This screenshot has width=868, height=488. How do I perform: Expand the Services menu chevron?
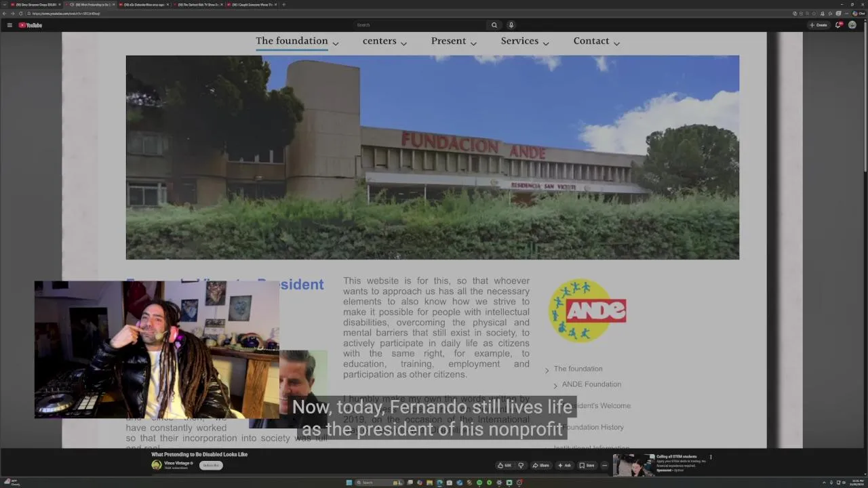click(546, 43)
